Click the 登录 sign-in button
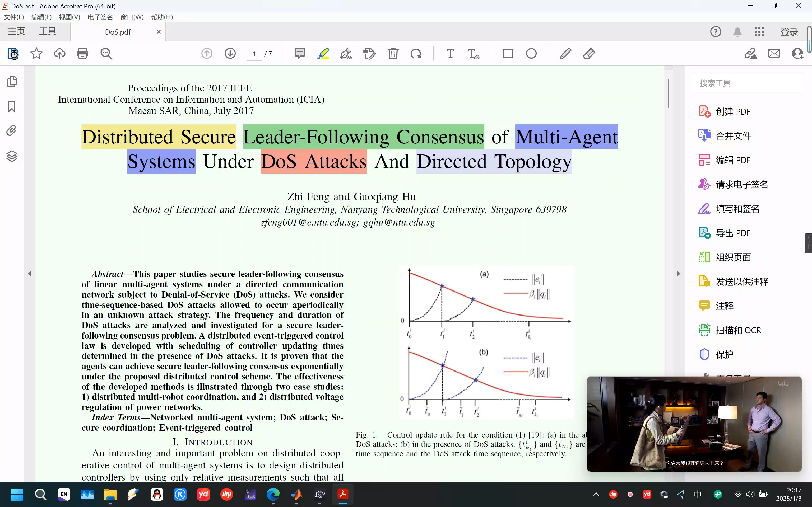Image resolution: width=812 pixels, height=507 pixels. click(x=789, y=32)
